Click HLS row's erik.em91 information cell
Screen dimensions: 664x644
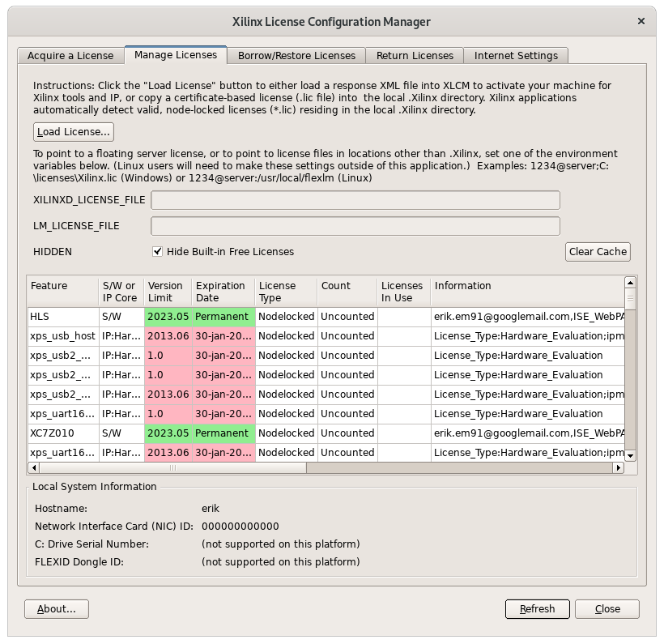[528, 317]
